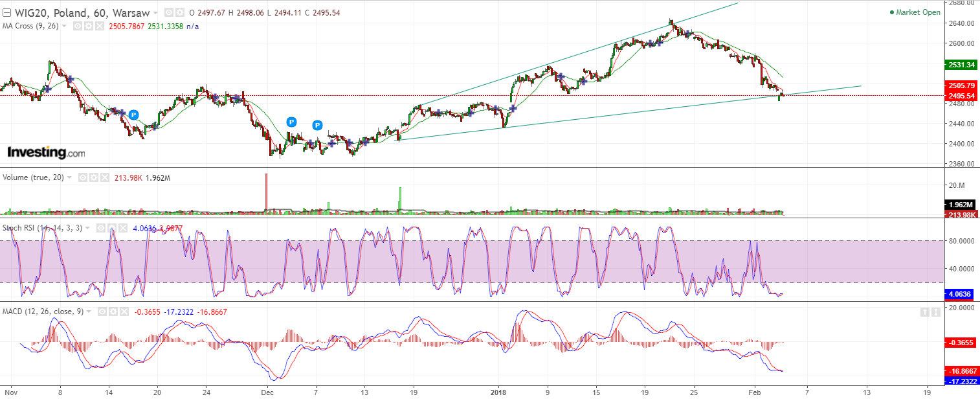This screenshot has width=980, height=408.
Task: Toggle Stoch RSI visibility eye icon
Action: [x=101, y=228]
